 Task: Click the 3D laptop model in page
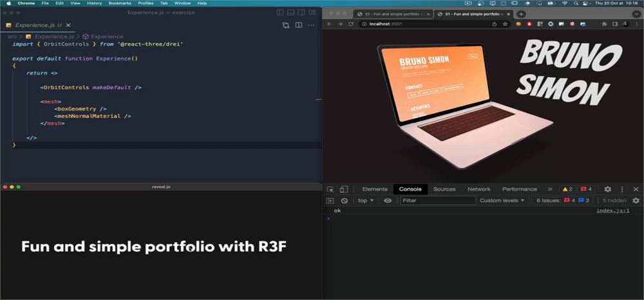click(465, 106)
